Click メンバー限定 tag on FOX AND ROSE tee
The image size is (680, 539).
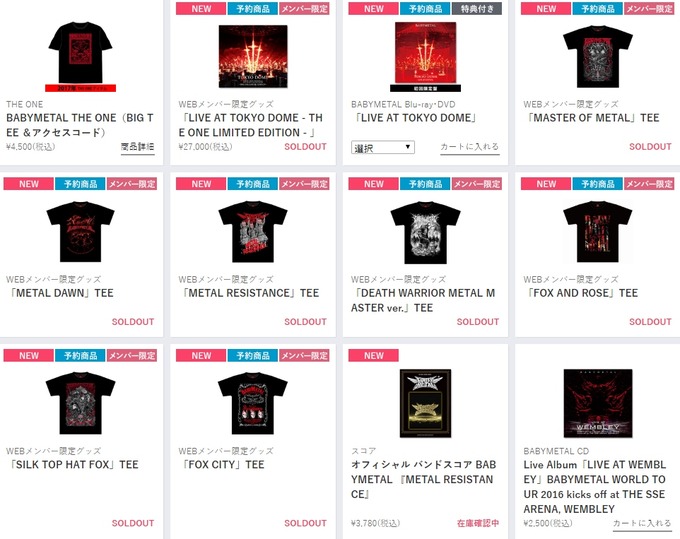(x=649, y=184)
